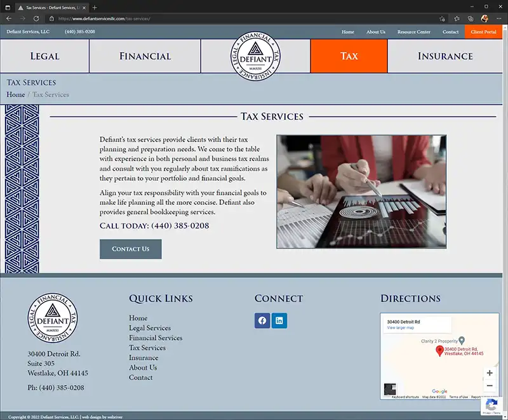The image size is (508, 420).
Task: Open About Us in top menu
Action: 376,32
